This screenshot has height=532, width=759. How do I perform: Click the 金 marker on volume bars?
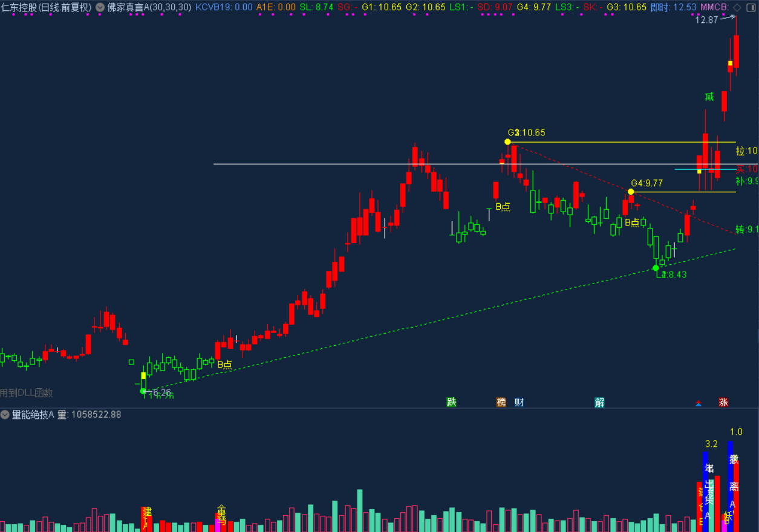point(221,510)
